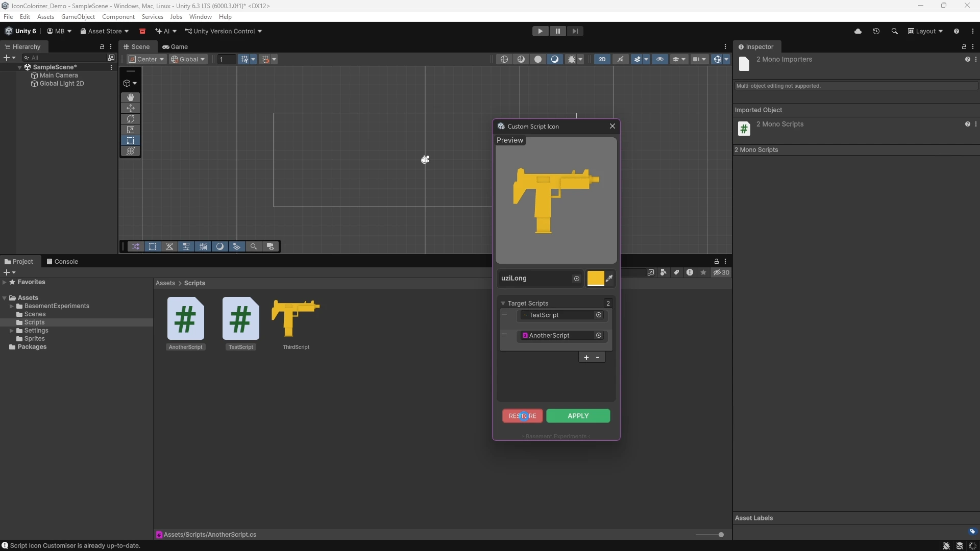Open the scene debug/bug overlay icon
This screenshot has height=551, width=980.
(572, 59)
